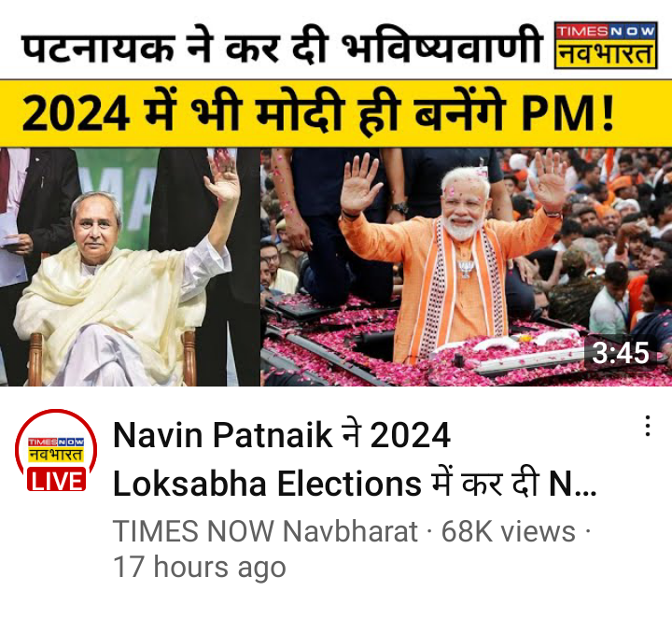Play video via the orange-kurta man waving photo
This screenshot has width=672, height=619.
coord(467,267)
